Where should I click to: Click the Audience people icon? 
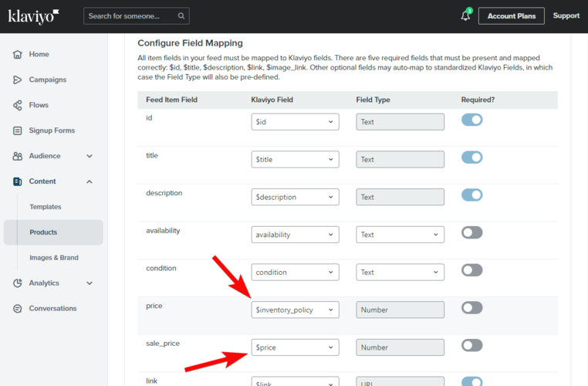coord(17,156)
